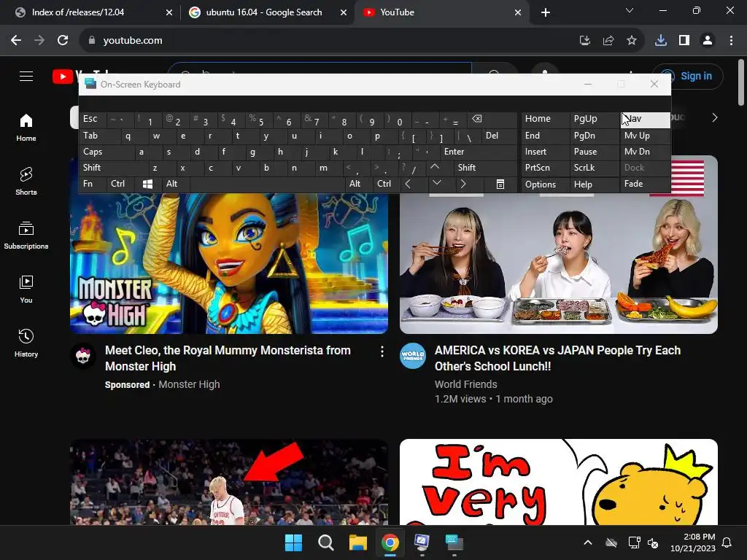The height and width of the screenshot is (560, 747).
Task: Click Mv Up key on On-Screen Keyboard
Action: (x=645, y=136)
